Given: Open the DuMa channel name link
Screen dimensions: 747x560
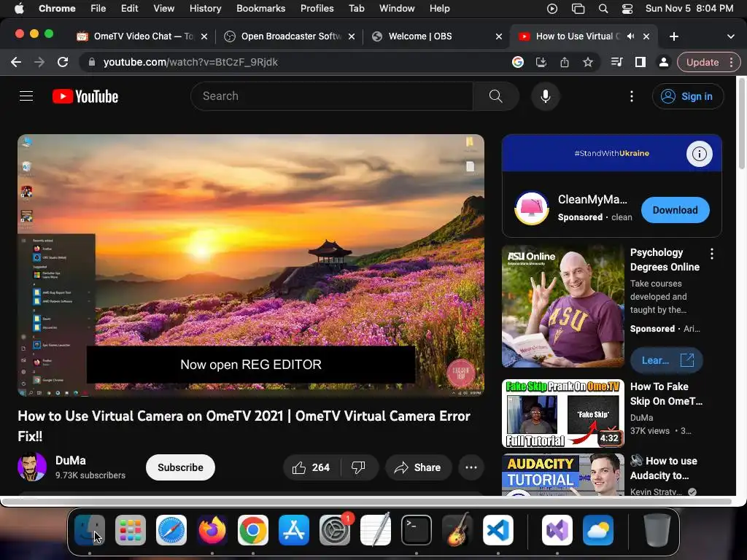Looking at the screenshot, I should tap(71, 461).
